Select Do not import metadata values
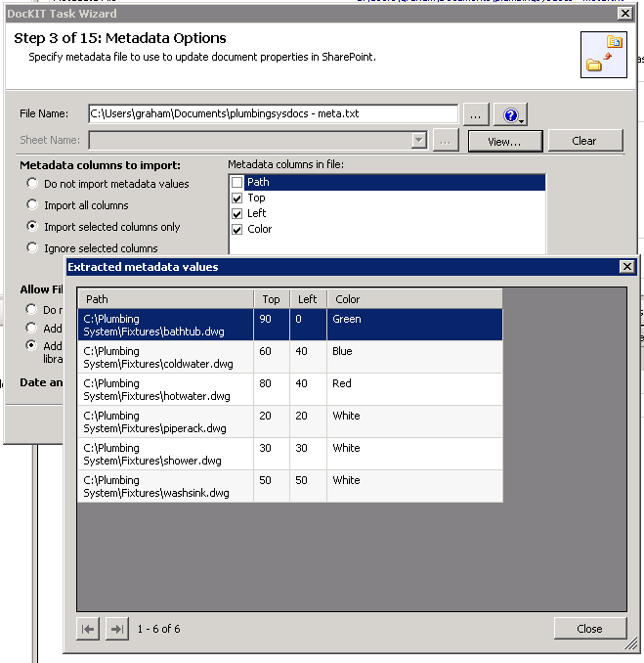Screen dimensions: 644x663 click(x=33, y=184)
